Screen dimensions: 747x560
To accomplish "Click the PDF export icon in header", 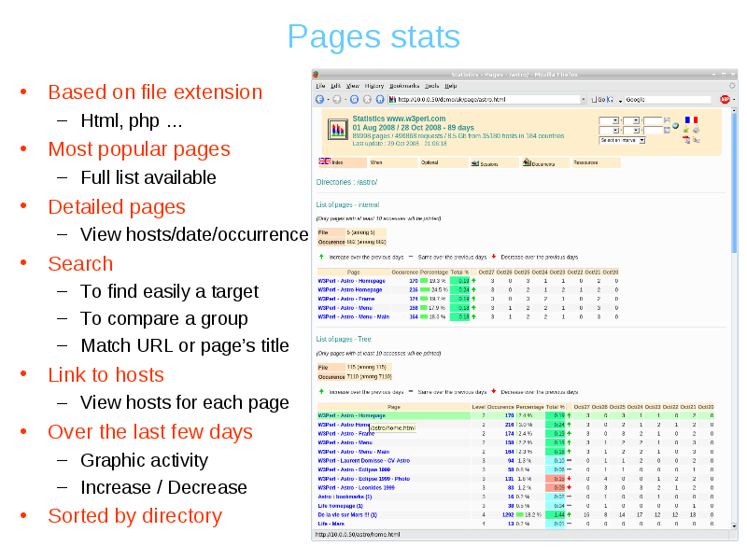I will pyautogui.click(x=685, y=140).
